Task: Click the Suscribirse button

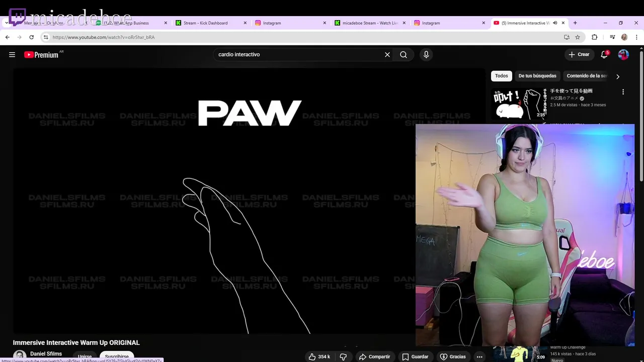Action: (117, 356)
